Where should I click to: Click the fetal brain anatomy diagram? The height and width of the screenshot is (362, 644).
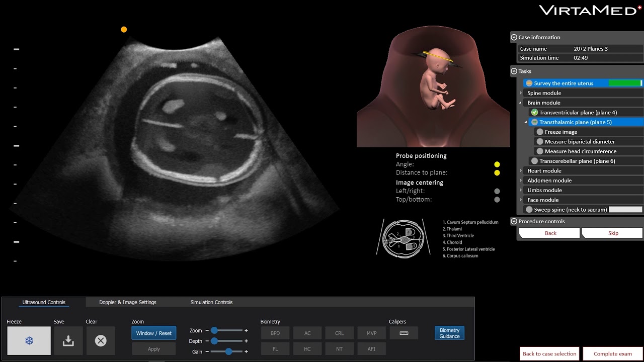click(403, 238)
